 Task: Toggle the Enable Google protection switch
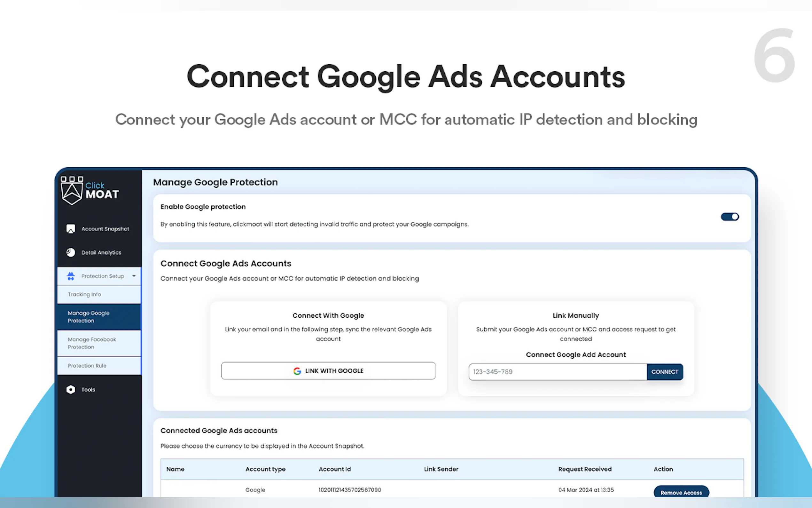pos(730,217)
